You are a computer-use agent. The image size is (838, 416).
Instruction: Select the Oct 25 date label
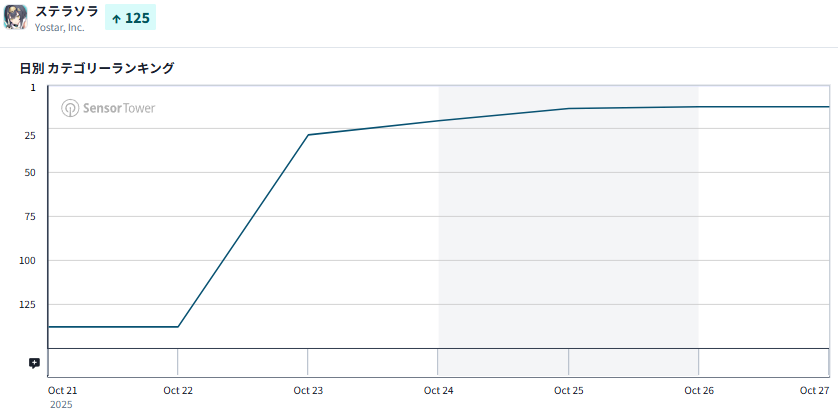(568, 390)
